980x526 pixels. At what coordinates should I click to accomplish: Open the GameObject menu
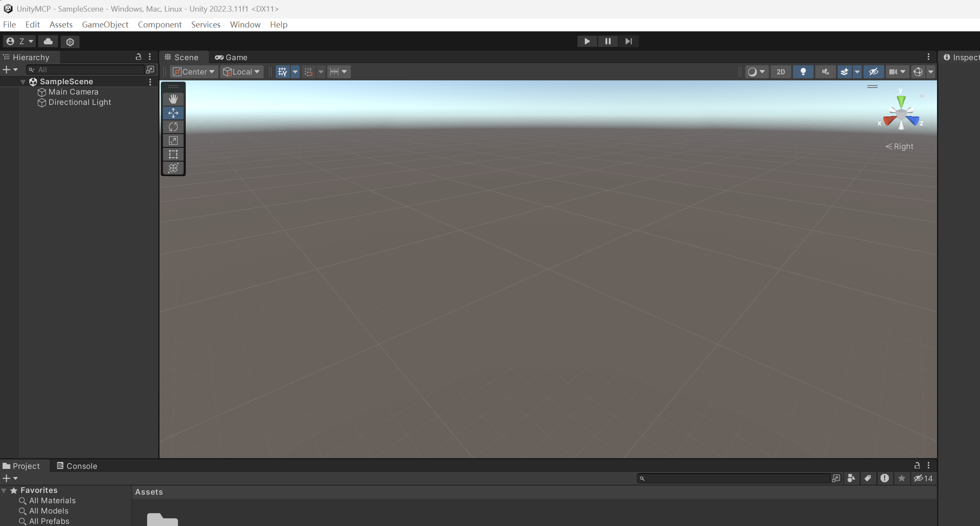click(105, 24)
